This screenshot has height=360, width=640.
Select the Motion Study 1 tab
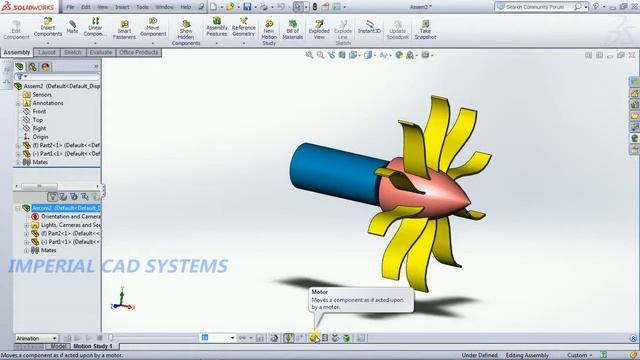[x=93, y=346]
